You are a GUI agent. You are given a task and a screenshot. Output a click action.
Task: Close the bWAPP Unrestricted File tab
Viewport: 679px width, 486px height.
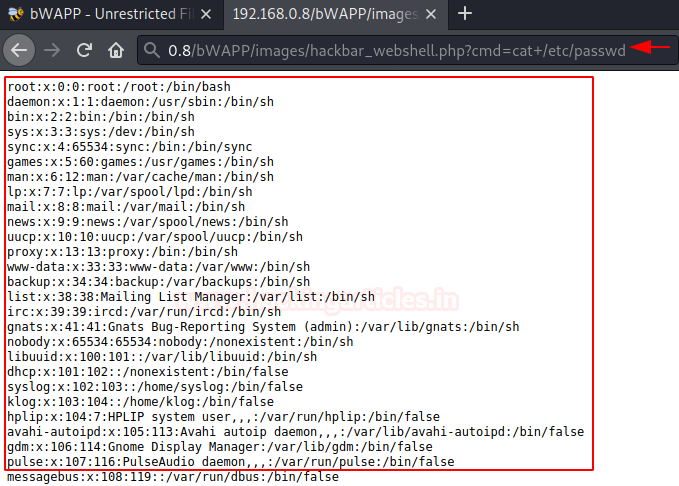(206, 14)
